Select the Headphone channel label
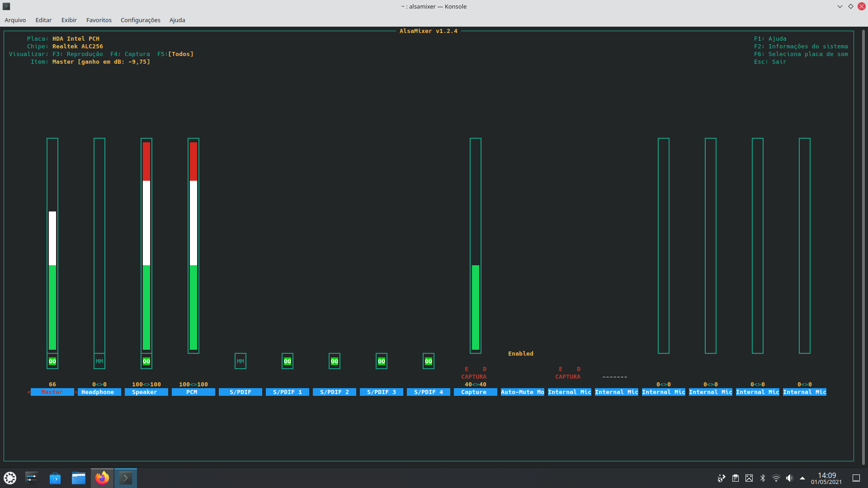Viewport: 868px width, 488px height. pos(99,392)
